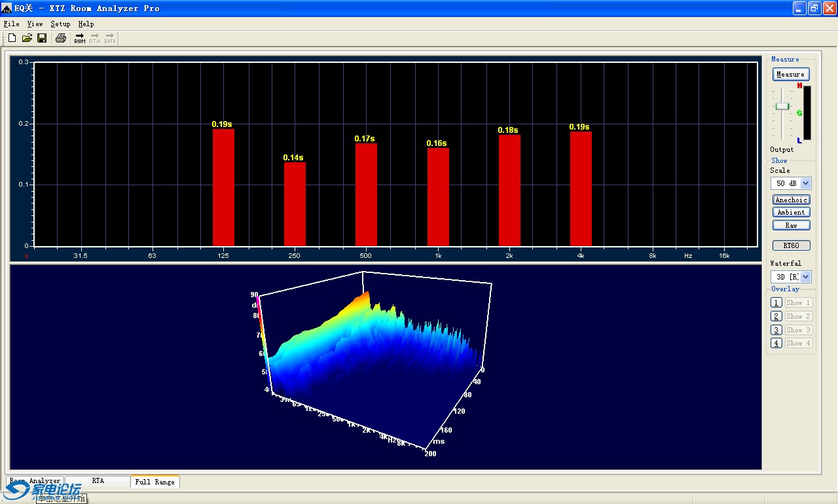Click the red bar at 250 Hz
838x504 pixels.
(295, 204)
